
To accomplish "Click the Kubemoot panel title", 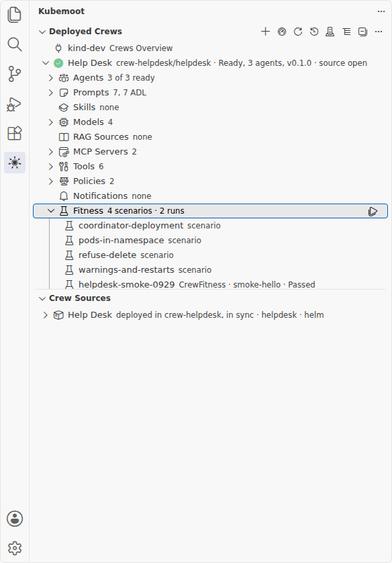I will [61, 11].
